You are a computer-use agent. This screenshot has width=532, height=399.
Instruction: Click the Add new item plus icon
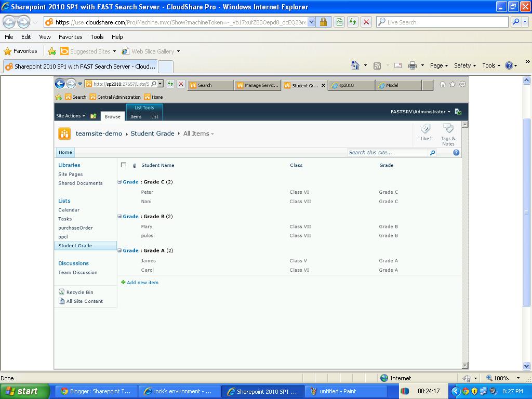[x=123, y=281]
